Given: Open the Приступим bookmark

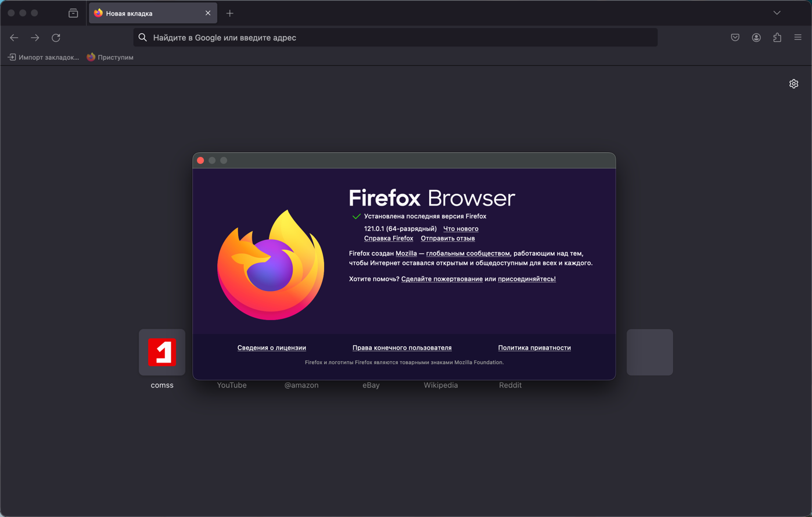Looking at the screenshot, I should click(110, 58).
